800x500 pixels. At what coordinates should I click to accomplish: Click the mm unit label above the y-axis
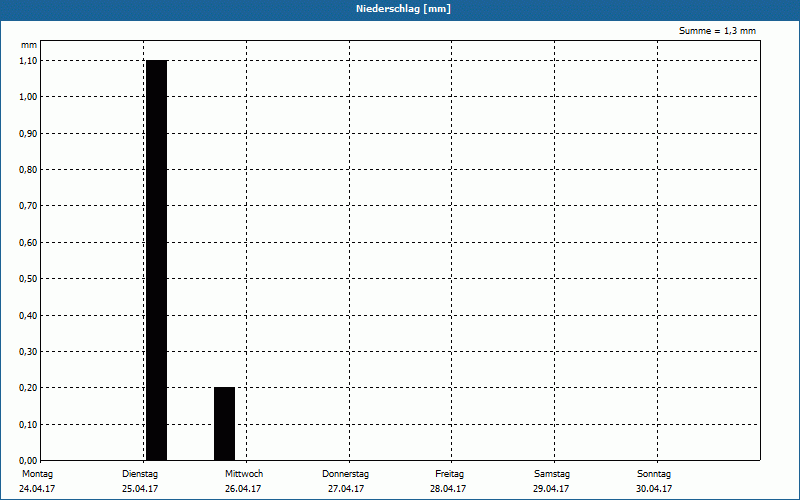pyautogui.click(x=29, y=45)
